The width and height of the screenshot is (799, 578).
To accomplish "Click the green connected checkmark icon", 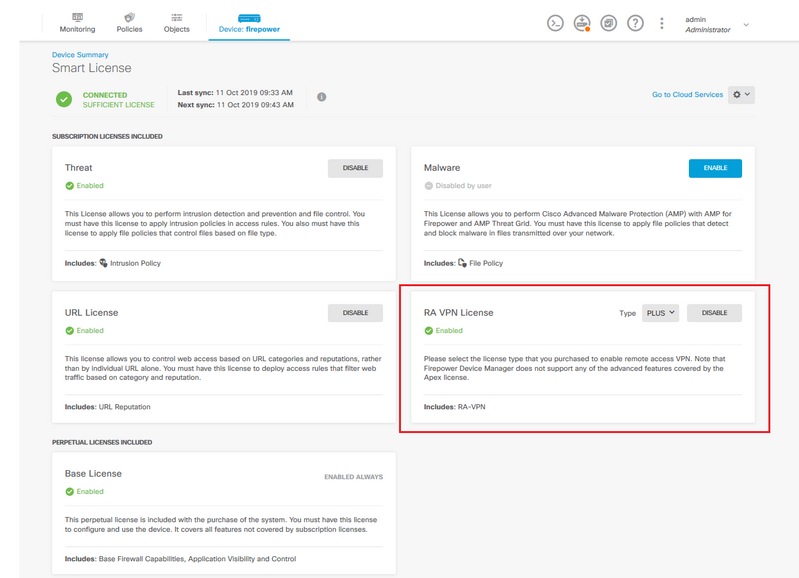I will (x=64, y=99).
